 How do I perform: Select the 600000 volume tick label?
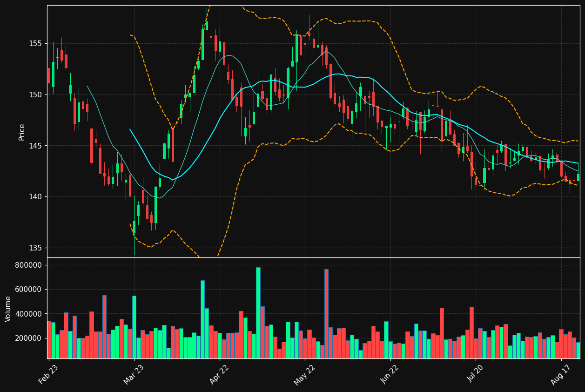point(29,289)
